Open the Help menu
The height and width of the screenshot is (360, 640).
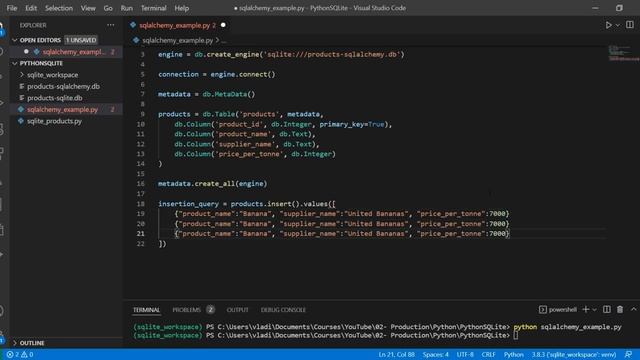tap(182, 8)
